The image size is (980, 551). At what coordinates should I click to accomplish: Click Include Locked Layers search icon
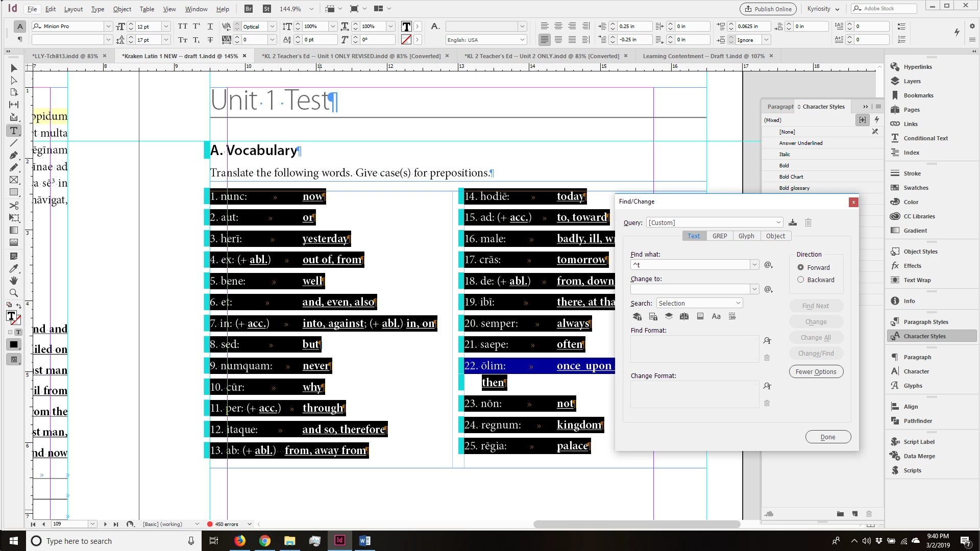tap(637, 316)
